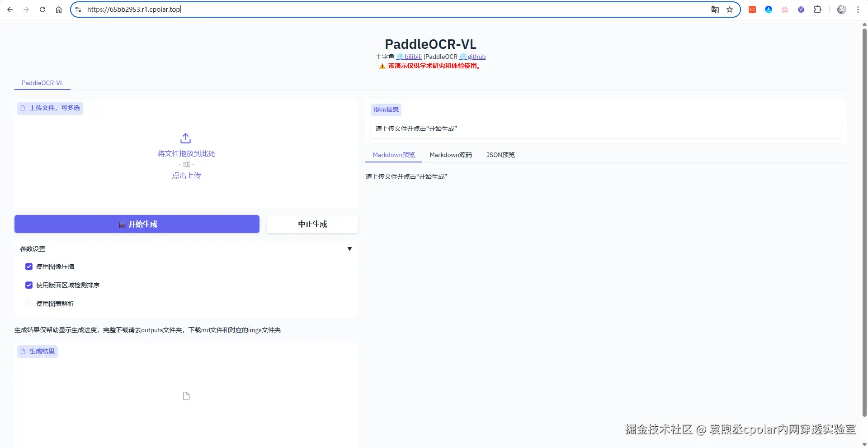Select the PaddleOCR-VL tab
Image resolution: width=868 pixels, height=448 pixels.
coord(42,83)
